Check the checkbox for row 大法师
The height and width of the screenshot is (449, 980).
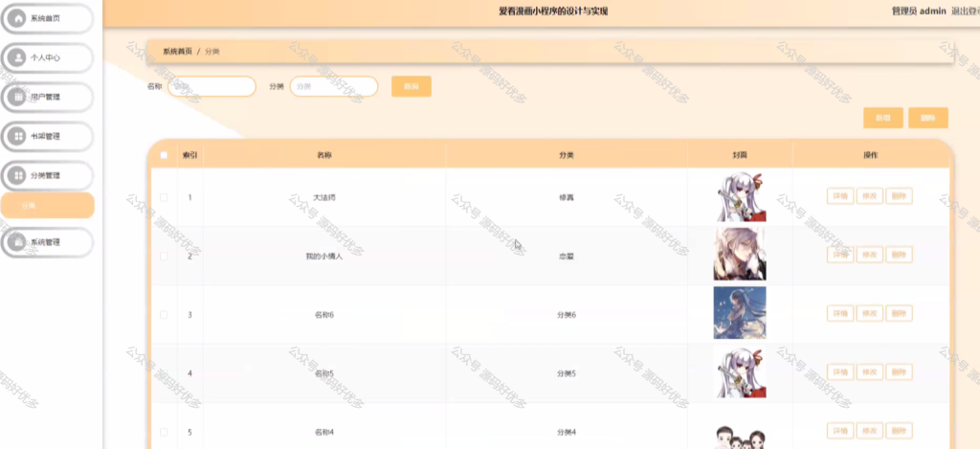(x=164, y=197)
